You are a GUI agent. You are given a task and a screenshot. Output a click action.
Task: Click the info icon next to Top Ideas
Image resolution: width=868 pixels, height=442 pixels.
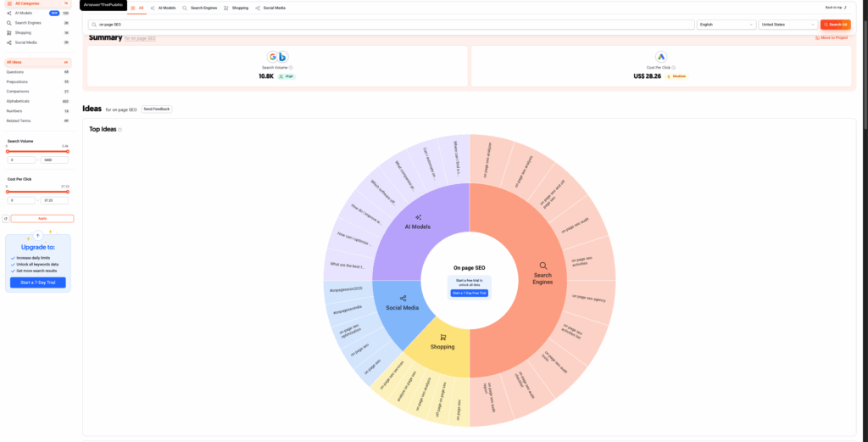tap(120, 130)
